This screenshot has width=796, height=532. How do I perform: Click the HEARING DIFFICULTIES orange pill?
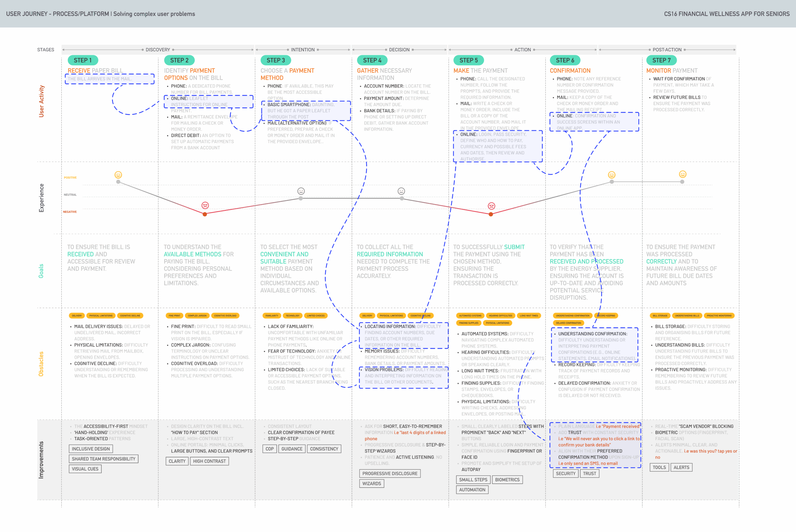tap(501, 316)
